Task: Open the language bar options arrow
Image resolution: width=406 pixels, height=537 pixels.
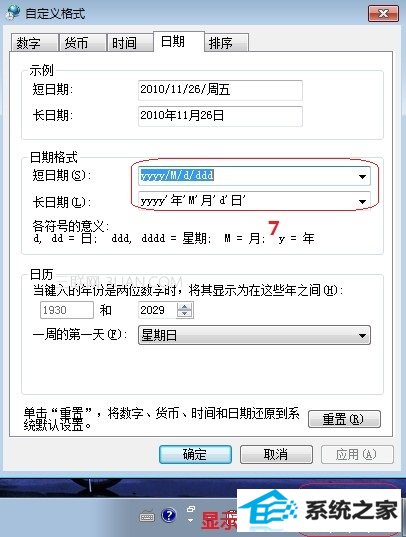Action: click(x=190, y=521)
